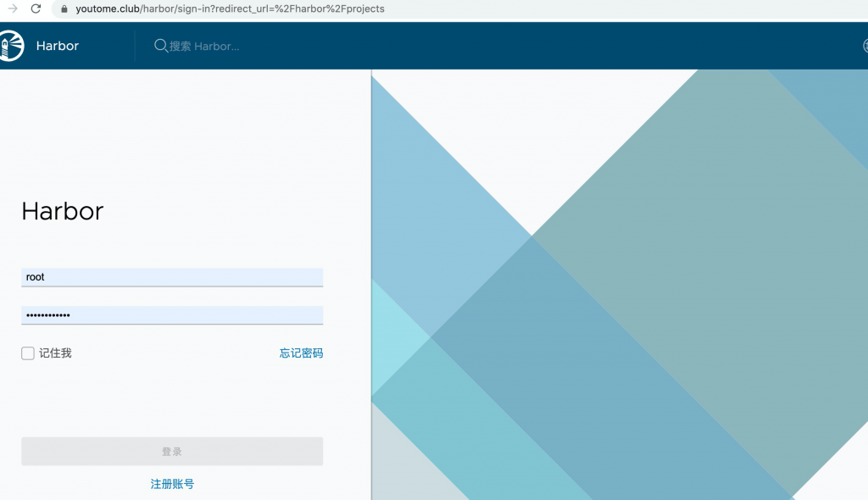Focus the password field
The width and height of the screenshot is (868, 500).
point(172,315)
